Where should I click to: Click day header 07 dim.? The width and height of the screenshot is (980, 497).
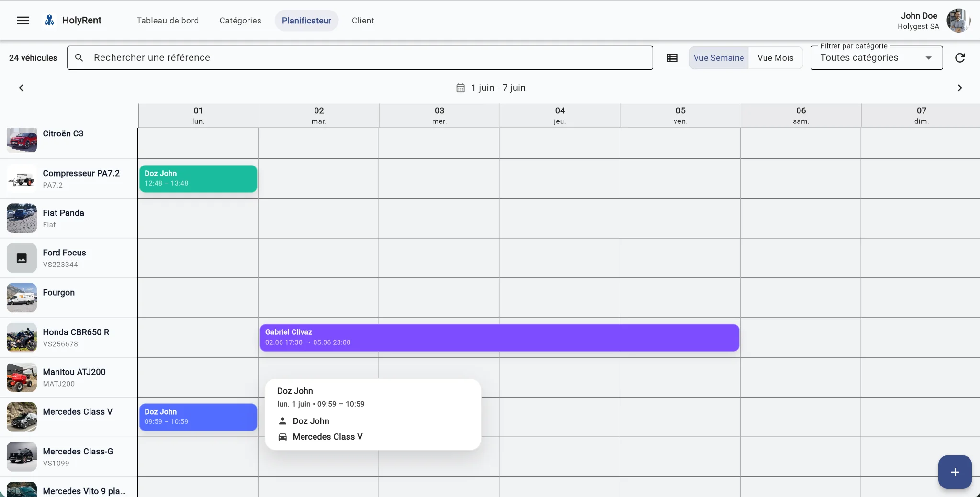pyautogui.click(x=922, y=115)
